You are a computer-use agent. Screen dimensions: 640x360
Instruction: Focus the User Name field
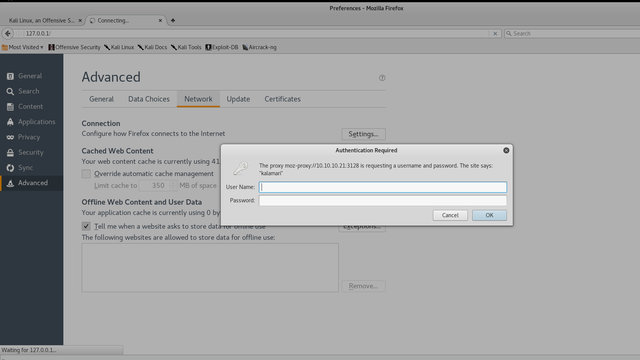click(x=383, y=187)
